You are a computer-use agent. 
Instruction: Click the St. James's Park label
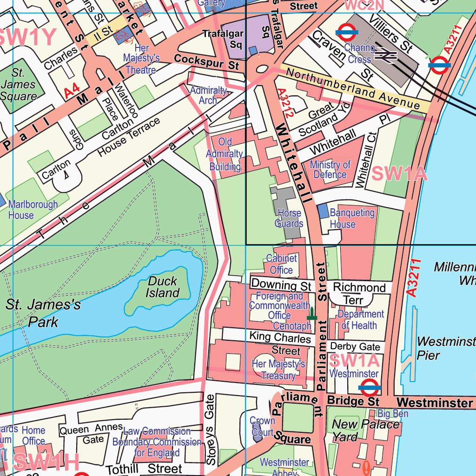[43, 313]
